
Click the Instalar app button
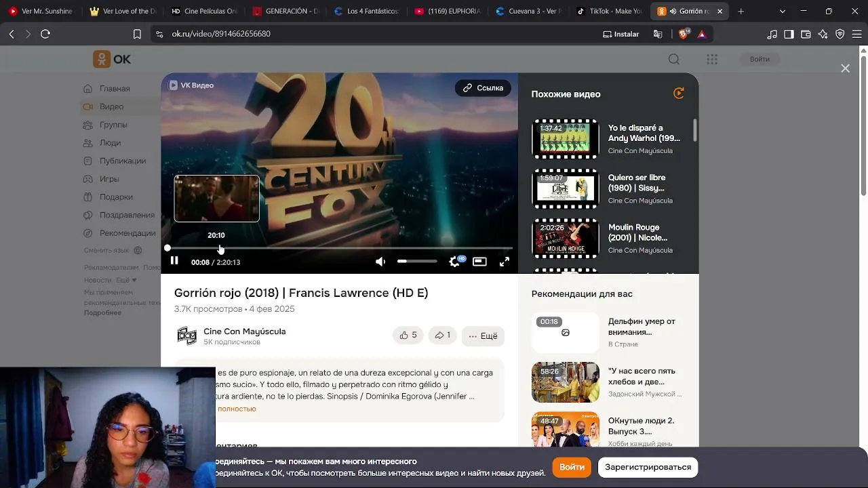621,34
